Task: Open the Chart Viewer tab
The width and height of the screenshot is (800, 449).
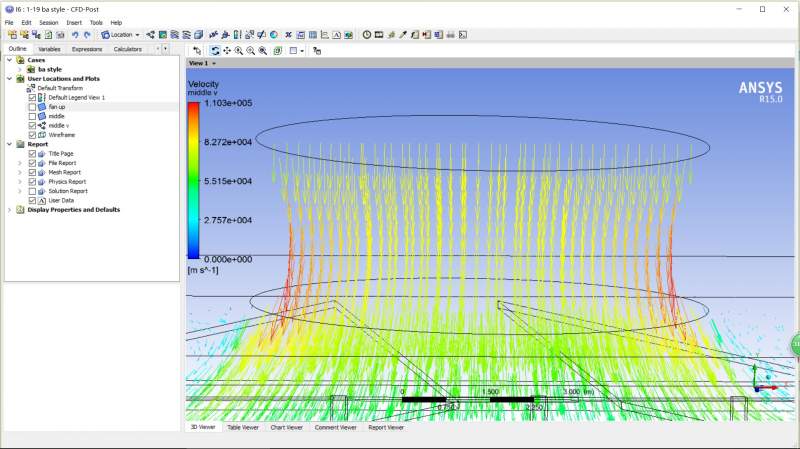Action: tap(285, 427)
